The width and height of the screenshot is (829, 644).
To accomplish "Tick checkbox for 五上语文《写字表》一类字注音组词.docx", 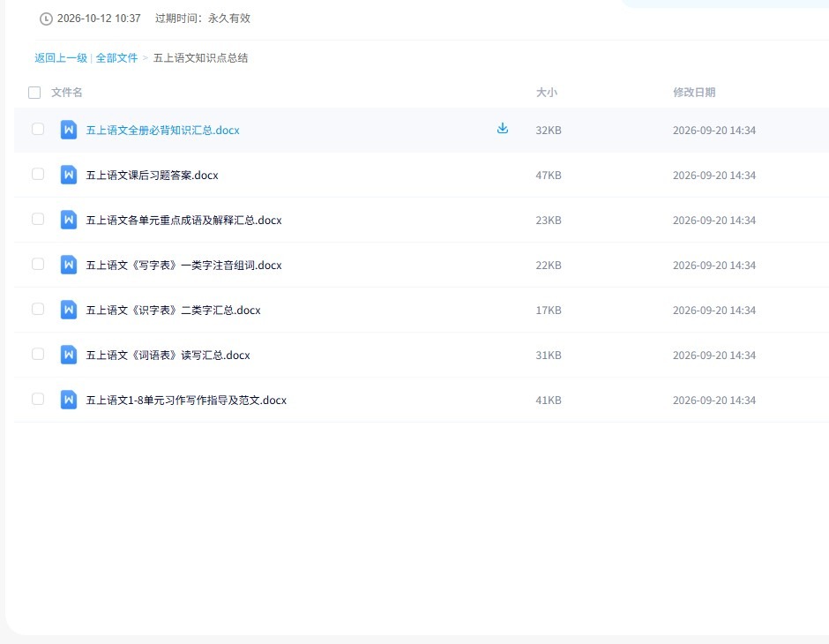I will pos(38,264).
